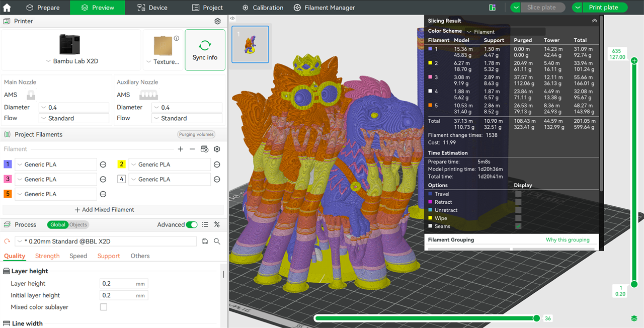Enable Mixed color sublayer checkbox
Image resolution: width=644 pixels, height=328 pixels.
[104, 307]
